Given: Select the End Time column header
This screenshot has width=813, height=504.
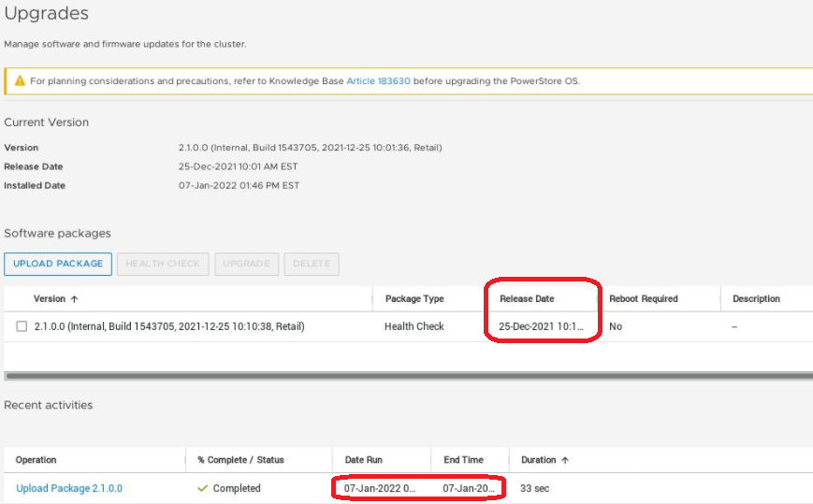Looking at the screenshot, I should [x=463, y=460].
